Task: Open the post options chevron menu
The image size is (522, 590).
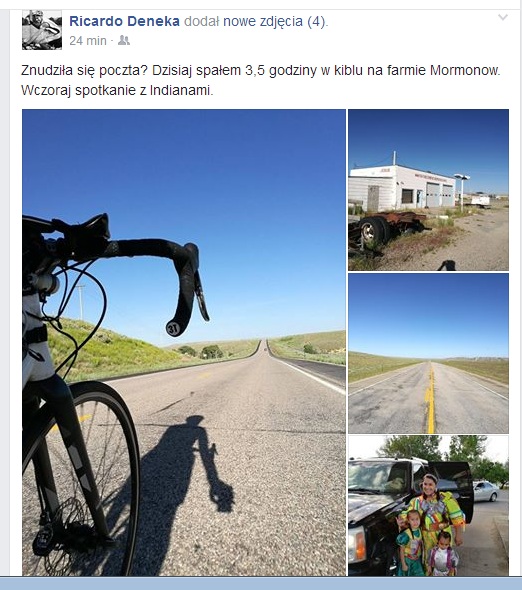Action: point(503,17)
